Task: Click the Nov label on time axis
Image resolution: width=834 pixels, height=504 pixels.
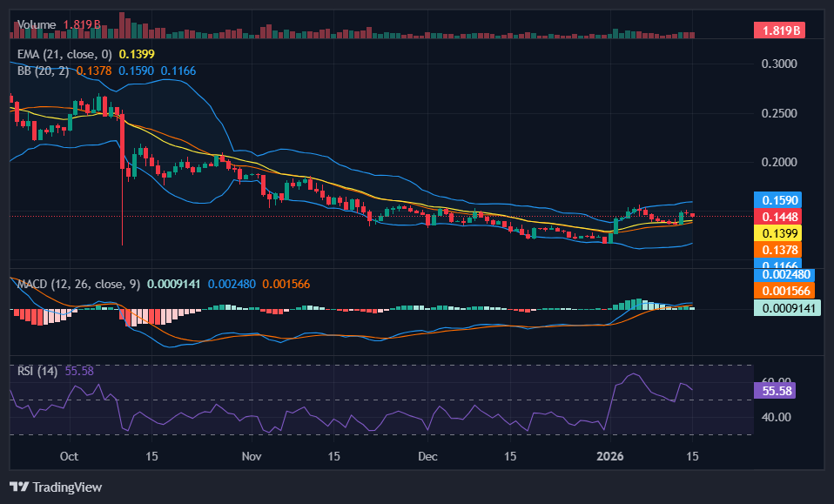Action: 252,456
